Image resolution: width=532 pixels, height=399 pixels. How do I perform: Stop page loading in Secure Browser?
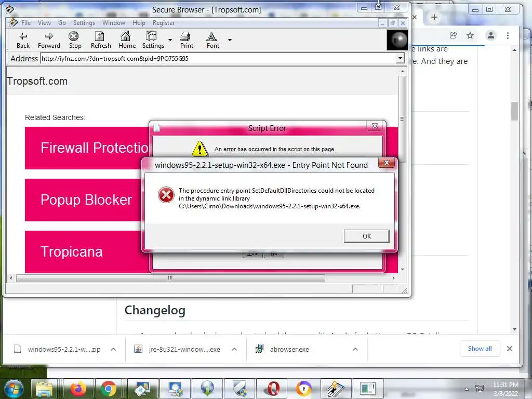coord(75,40)
